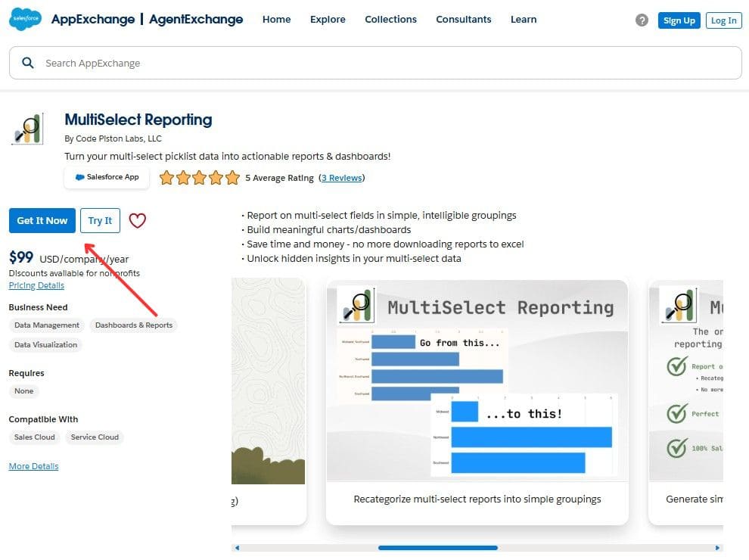This screenshot has width=749, height=560.
Task: Click the carousel right arrow
Action: (717, 546)
